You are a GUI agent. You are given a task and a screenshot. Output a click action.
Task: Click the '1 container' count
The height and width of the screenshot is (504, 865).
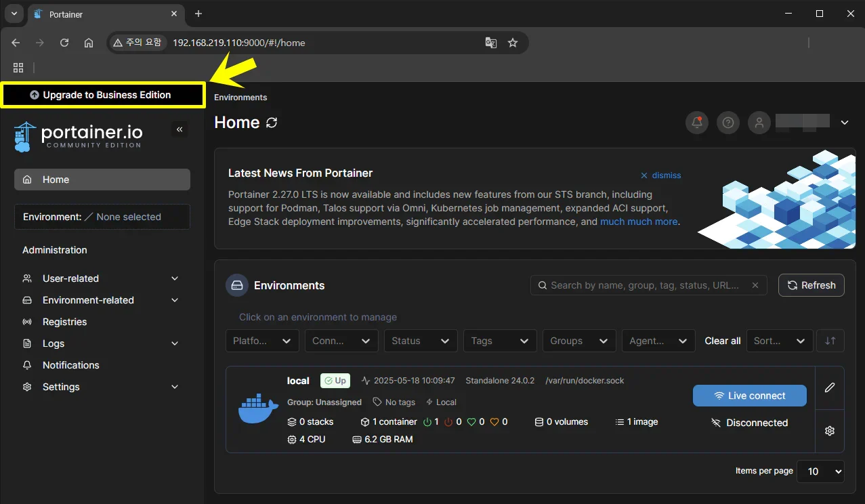[x=389, y=421]
